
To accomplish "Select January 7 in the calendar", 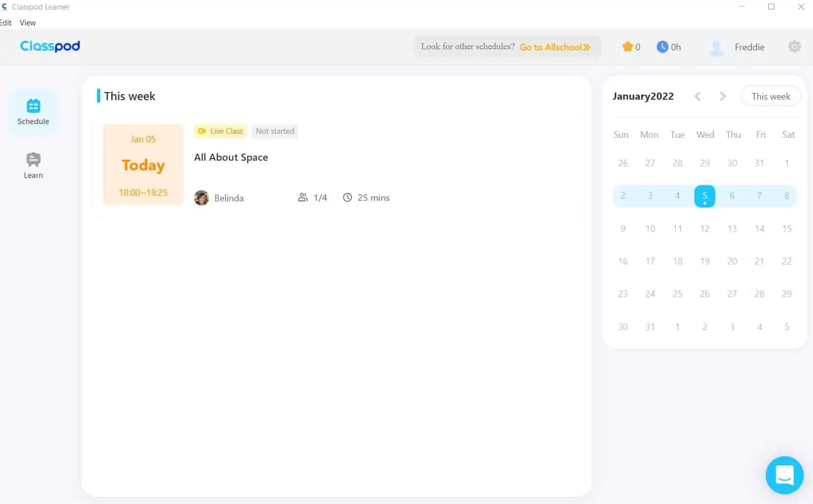I will [760, 196].
